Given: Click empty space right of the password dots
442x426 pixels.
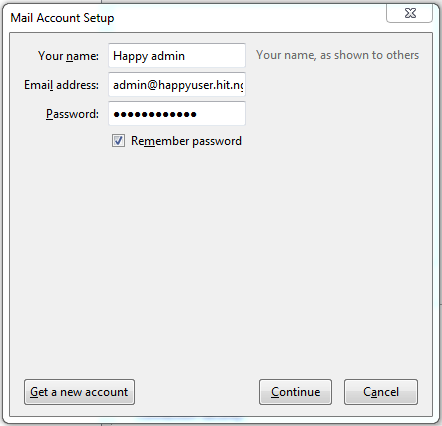Looking at the screenshot, I should click(x=221, y=114).
